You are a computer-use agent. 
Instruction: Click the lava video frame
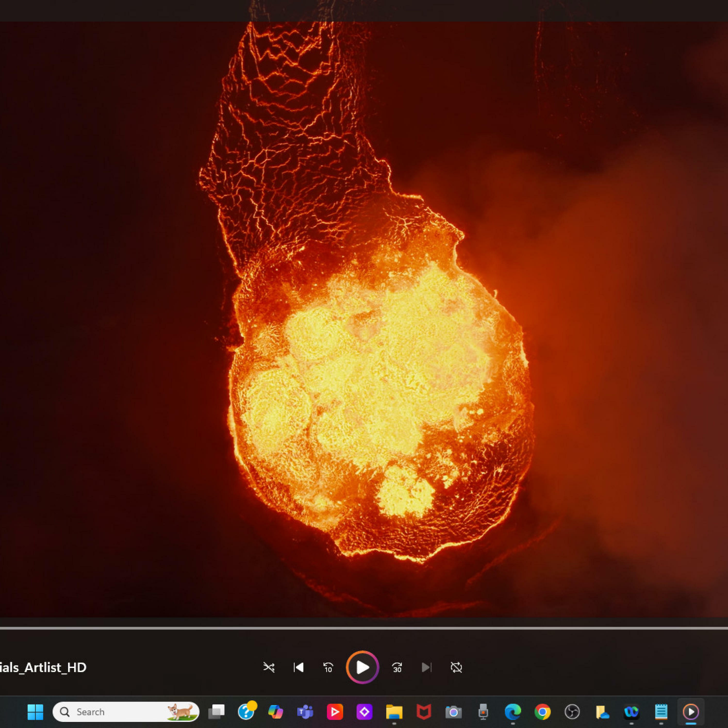364,320
